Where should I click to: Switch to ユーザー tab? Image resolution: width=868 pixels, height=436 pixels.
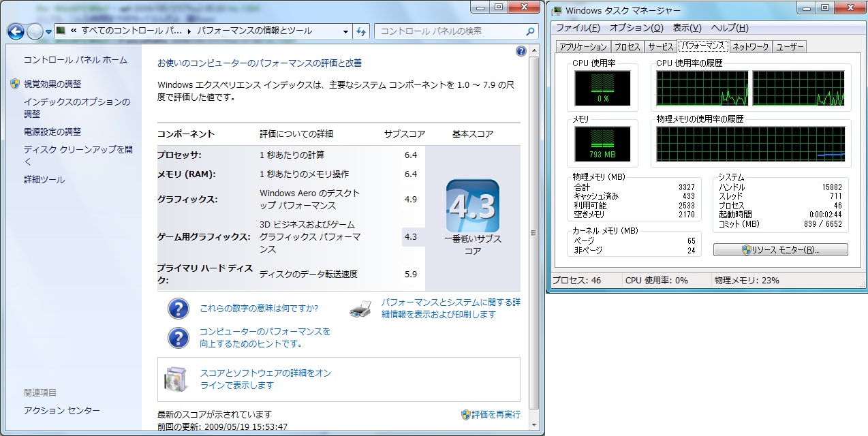[x=790, y=47]
